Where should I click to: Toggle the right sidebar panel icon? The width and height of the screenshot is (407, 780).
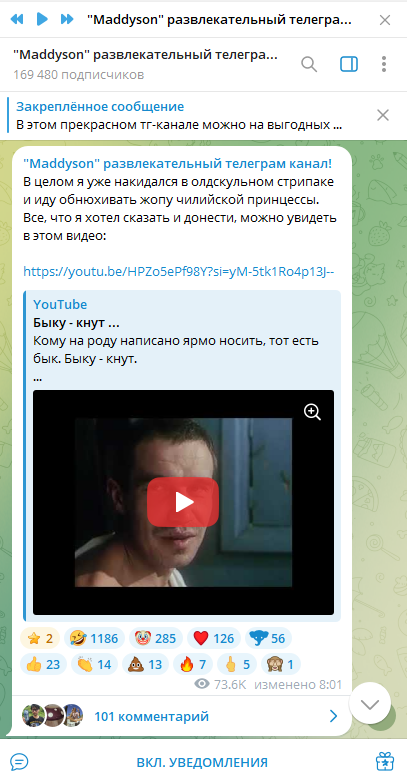[x=349, y=64]
